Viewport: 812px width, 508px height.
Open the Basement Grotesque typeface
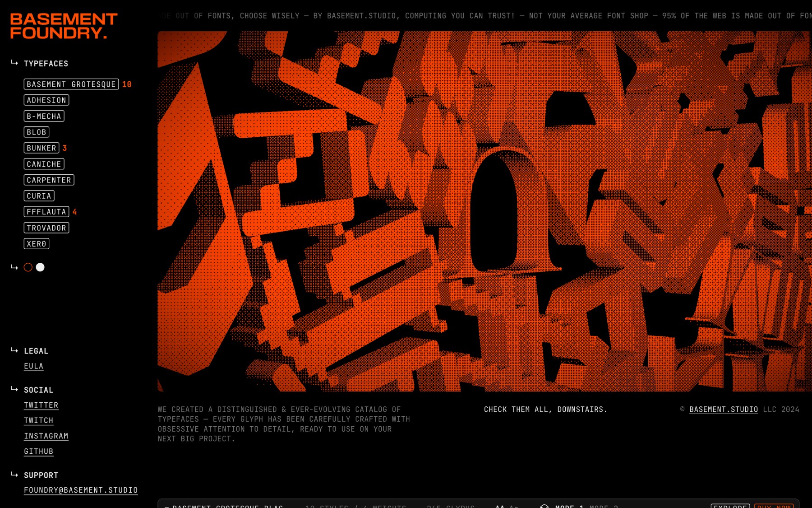pyautogui.click(x=71, y=84)
